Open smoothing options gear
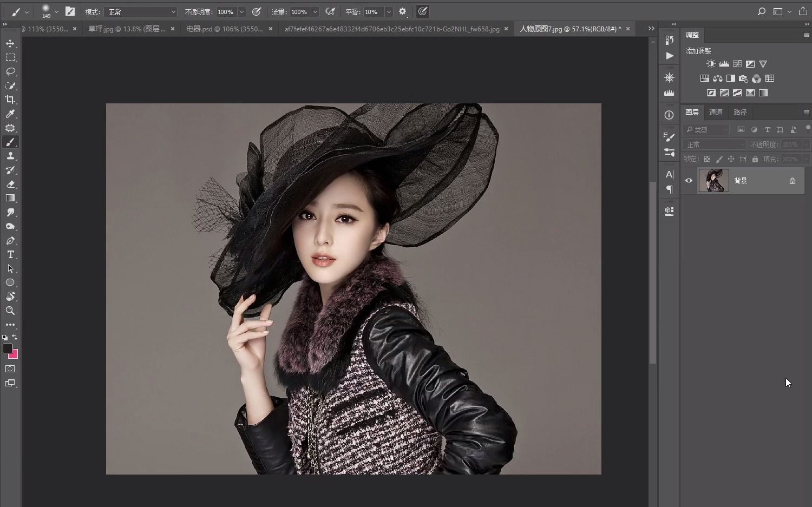812x507 pixels. point(402,11)
